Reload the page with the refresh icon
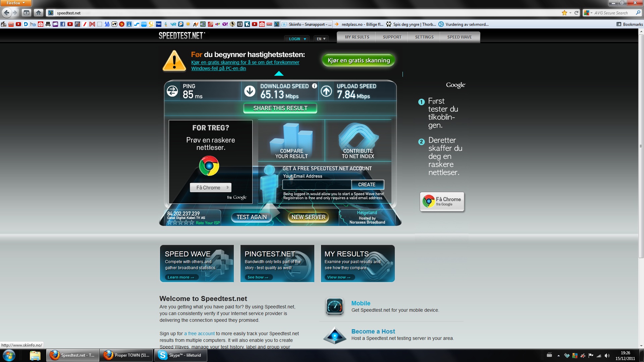644x362 pixels. tap(576, 13)
